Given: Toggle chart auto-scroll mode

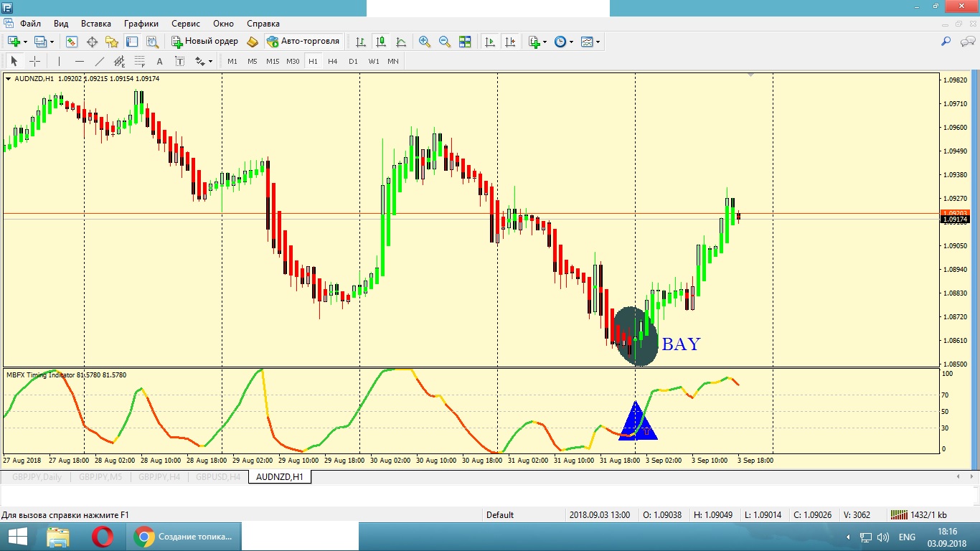Looking at the screenshot, I should click(490, 42).
